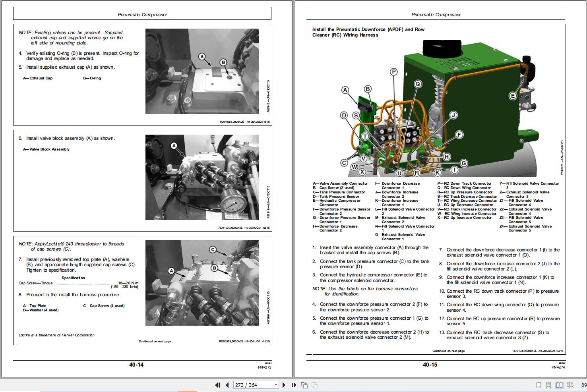Select the two-page facing layout
This screenshot has height=392, width=587.
coord(559,385)
